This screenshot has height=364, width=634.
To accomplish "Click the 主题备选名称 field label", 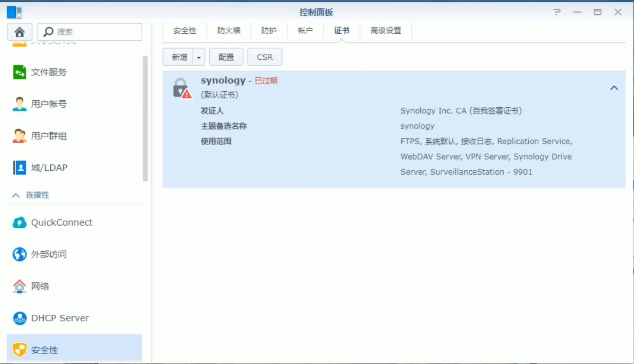I will (x=224, y=126).
